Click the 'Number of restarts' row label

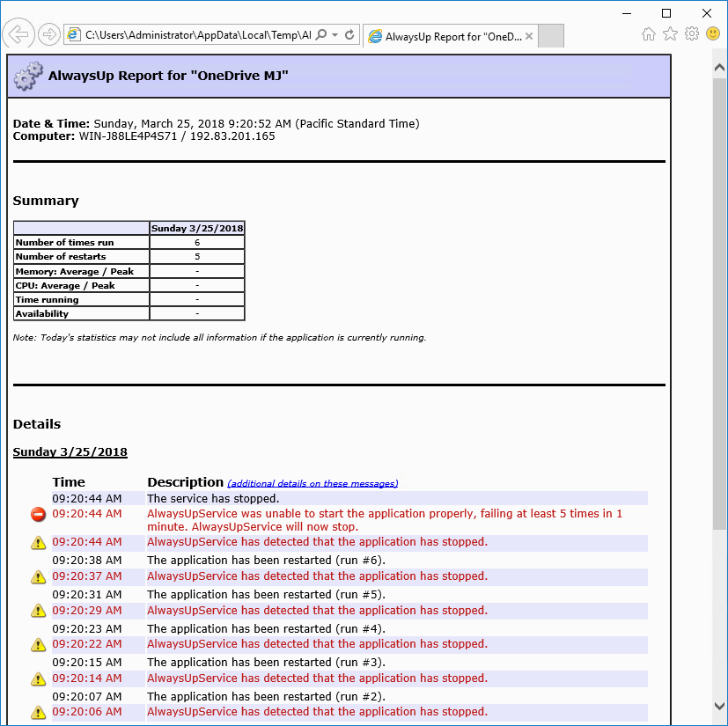pyautogui.click(x=61, y=257)
